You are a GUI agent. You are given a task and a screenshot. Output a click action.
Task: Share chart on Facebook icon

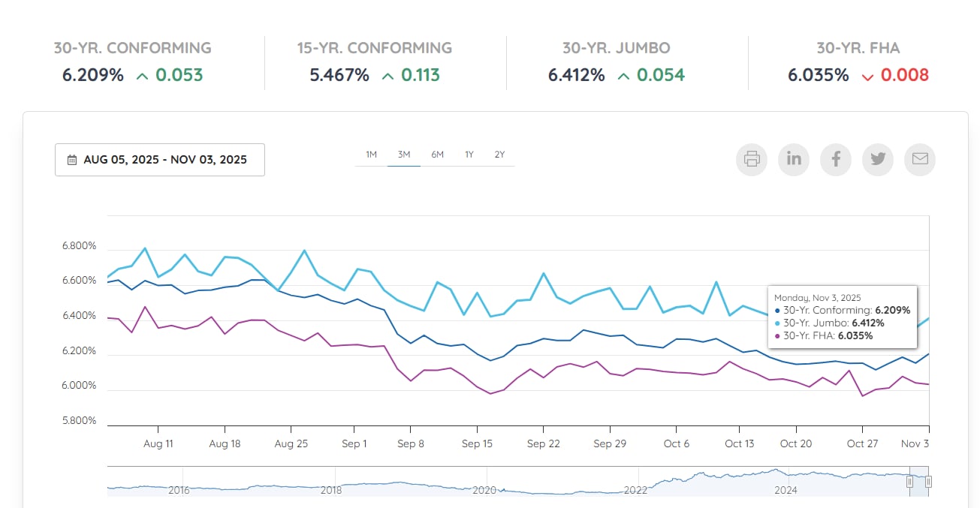[x=836, y=159]
